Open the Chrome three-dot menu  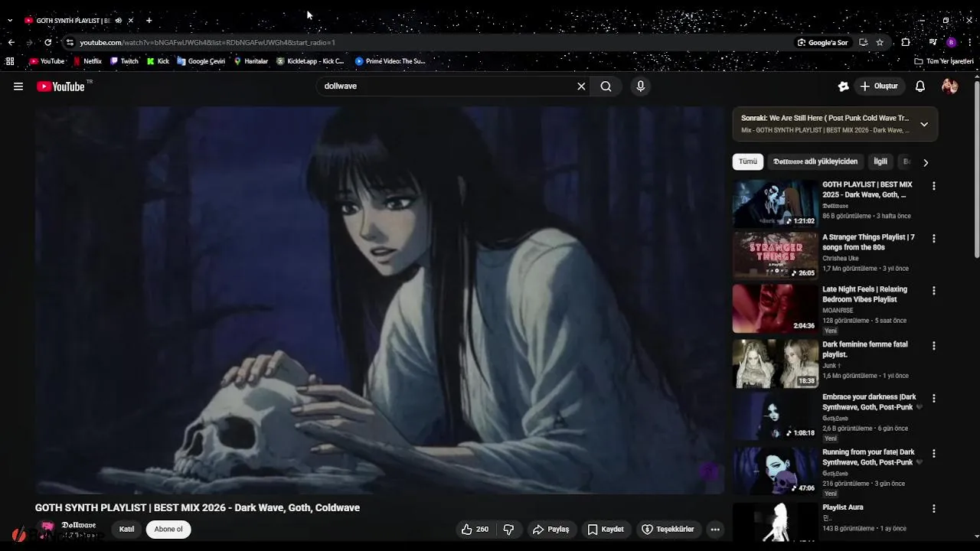click(x=970, y=42)
